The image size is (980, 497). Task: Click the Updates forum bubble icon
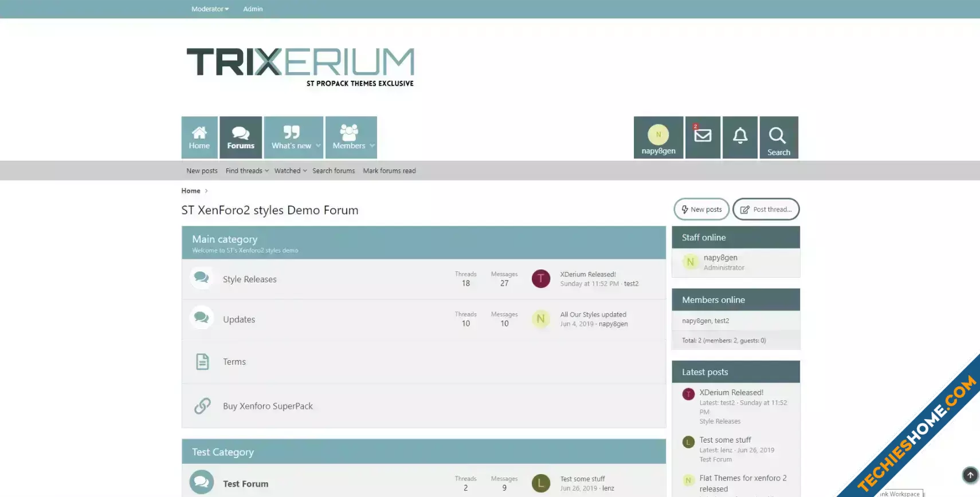(x=202, y=318)
